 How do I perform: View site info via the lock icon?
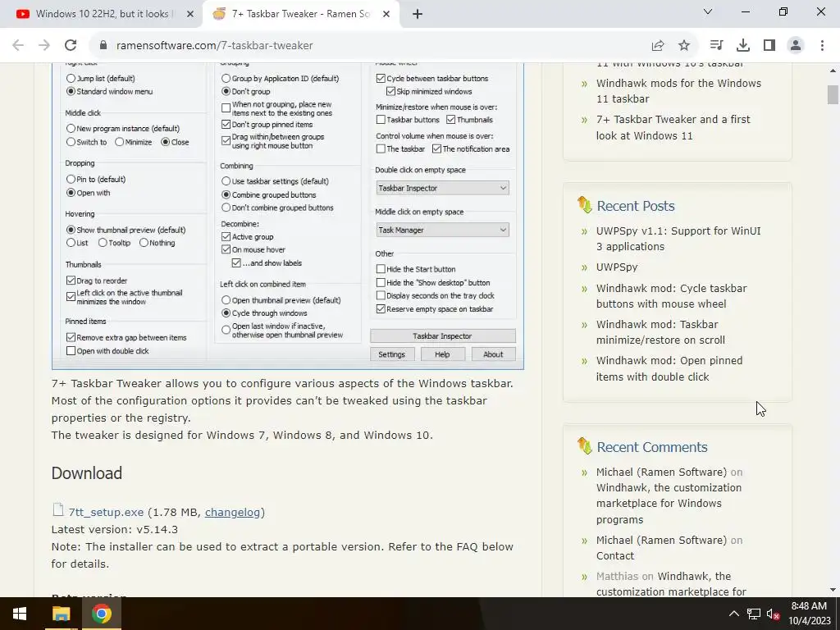(103, 45)
